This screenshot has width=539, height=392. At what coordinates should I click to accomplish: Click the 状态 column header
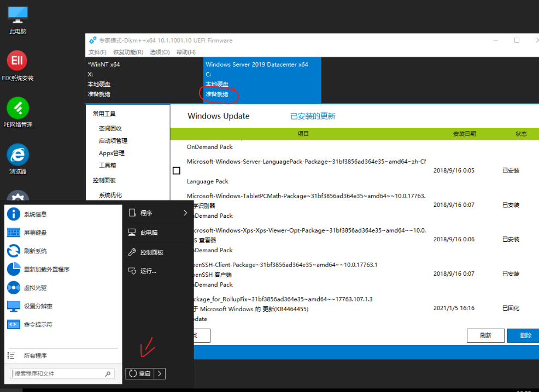(521, 134)
